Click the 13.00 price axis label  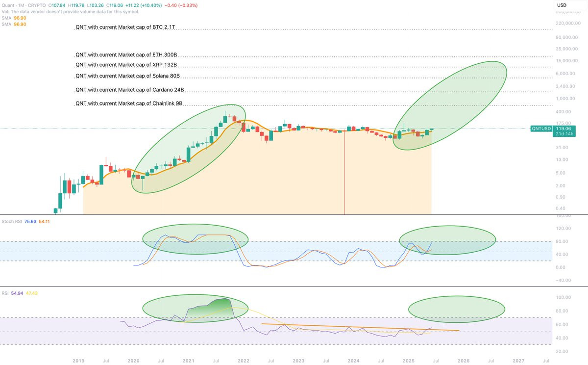click(x=562, y=159)
